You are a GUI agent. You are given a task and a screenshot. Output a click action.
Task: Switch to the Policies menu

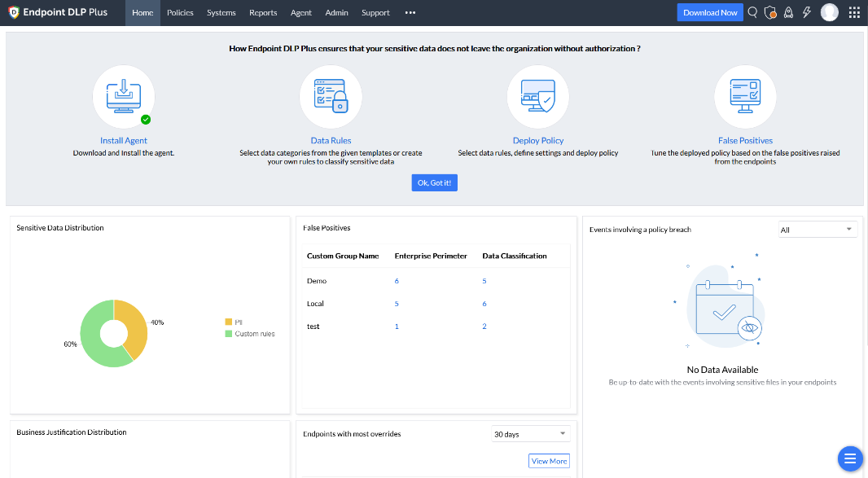pos(180,12)
